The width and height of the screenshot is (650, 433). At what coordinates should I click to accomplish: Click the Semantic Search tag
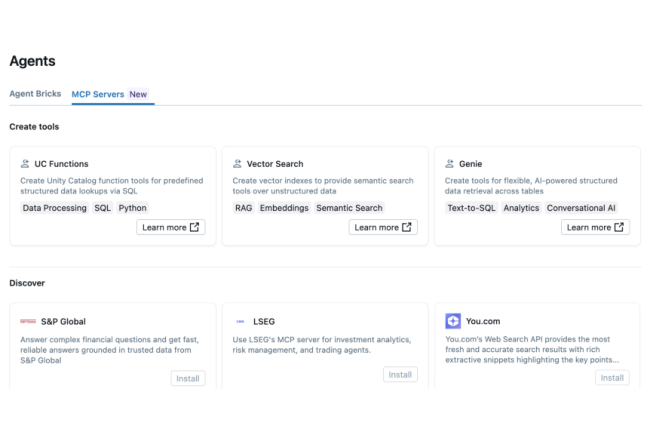point(349,208)
